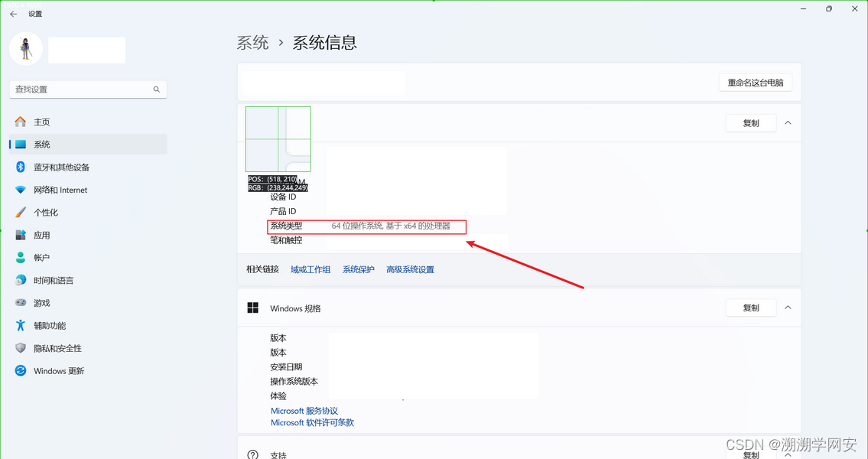Click the Home (主页) icon in sidebar
The image size is (868, 459).
click(x=21, y=122)
